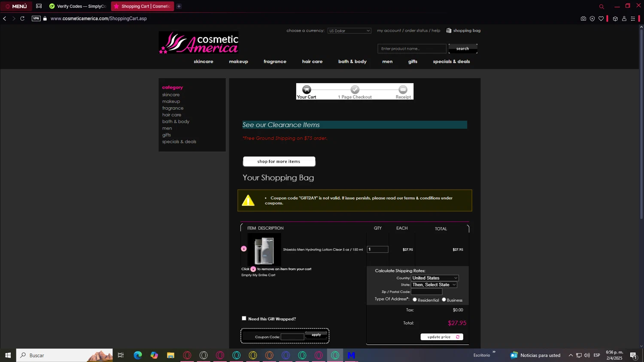Open File Explorer from the taskbar
The height and width of the screenshot is (362, 644).
click(171, 355)
